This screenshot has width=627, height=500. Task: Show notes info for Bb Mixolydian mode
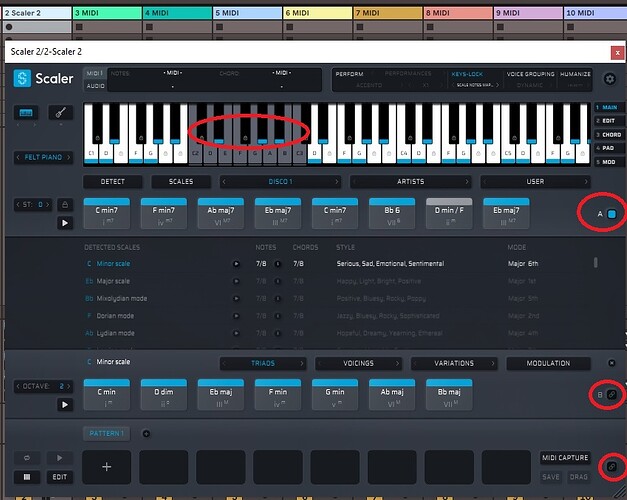click(278, 298)
